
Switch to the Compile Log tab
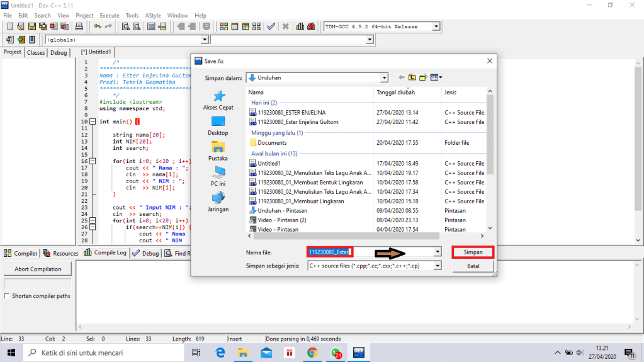[106, 253]
